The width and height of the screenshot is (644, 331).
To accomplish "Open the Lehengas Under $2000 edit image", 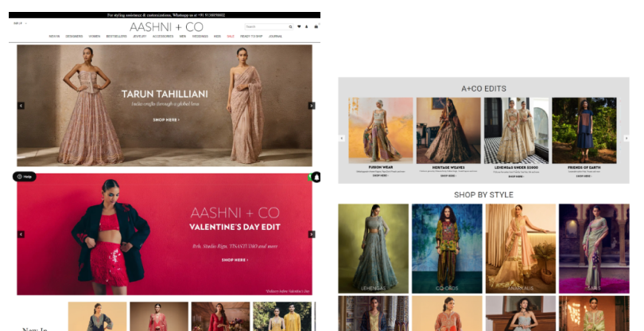I will 516,130.
